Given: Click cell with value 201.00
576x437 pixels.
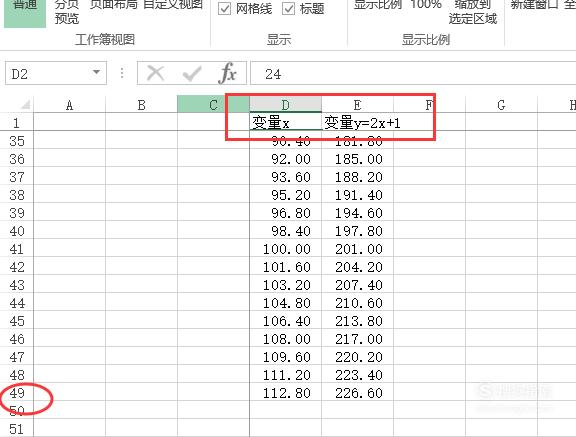Looking at the screenshot, I should 357,249.
